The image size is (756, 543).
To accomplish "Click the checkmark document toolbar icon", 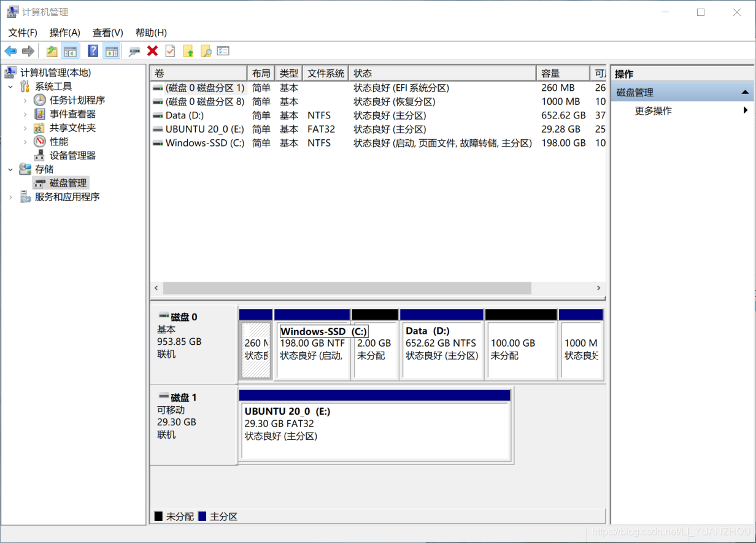I will 169,51.
